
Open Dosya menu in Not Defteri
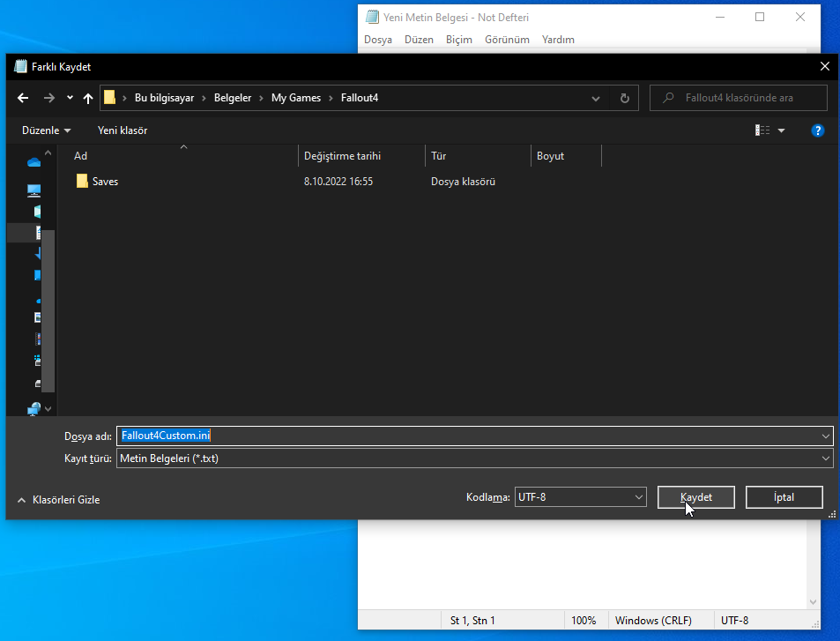(377, 40)
